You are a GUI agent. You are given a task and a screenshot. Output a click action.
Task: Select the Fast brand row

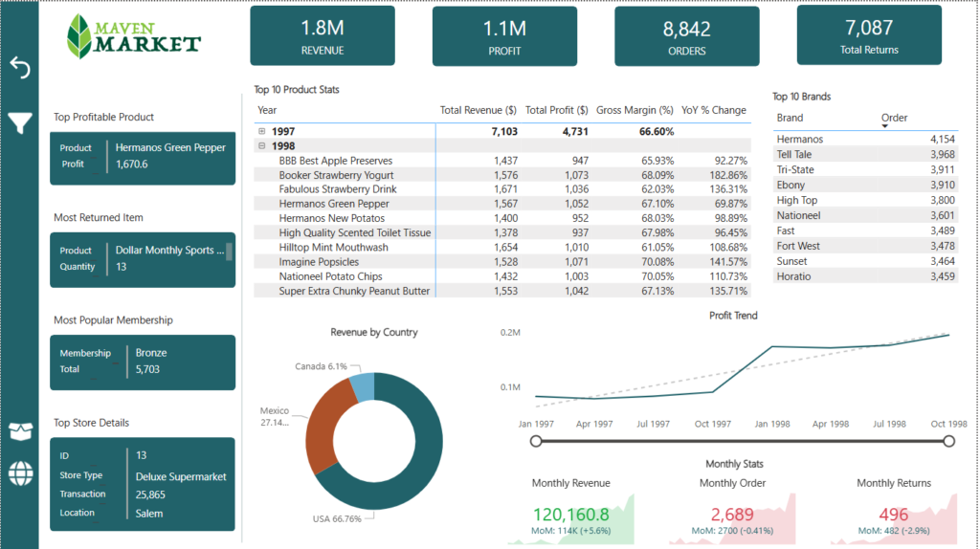865,231
